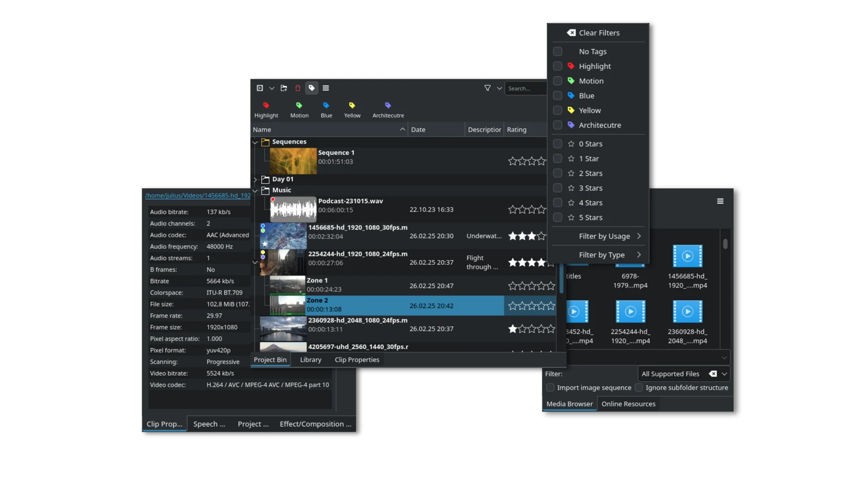Enable Ignore subfolder structure checkbox

tap(639, 387)
